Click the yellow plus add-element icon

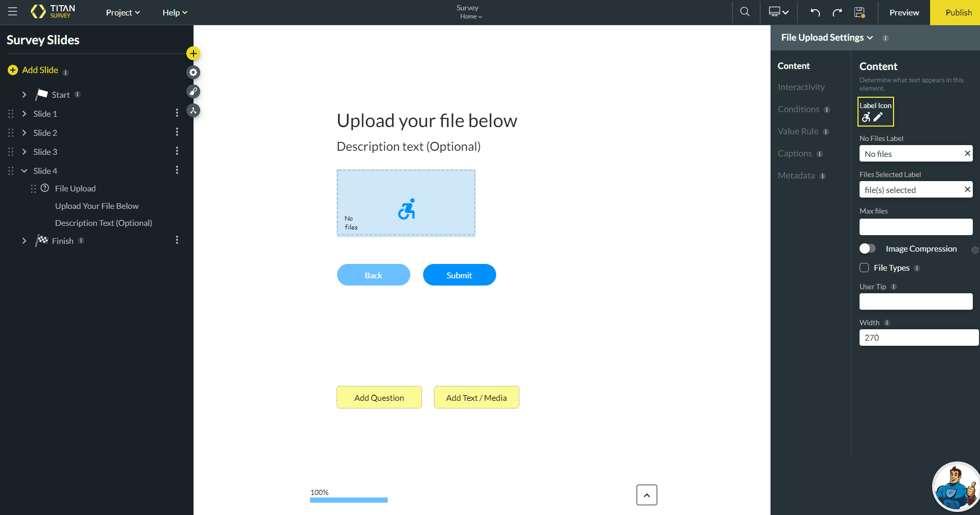point(193,54)
